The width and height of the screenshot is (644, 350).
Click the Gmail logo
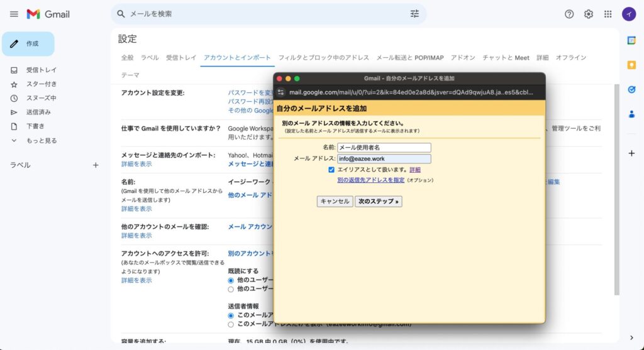point(48,14)
